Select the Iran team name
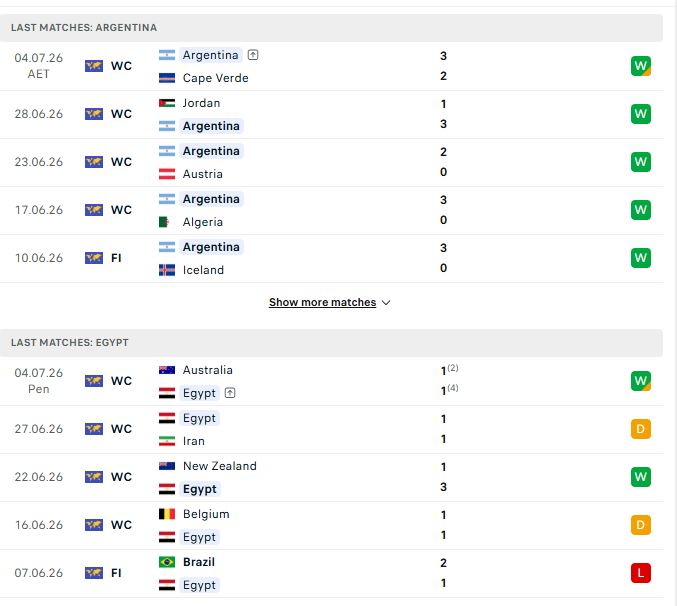This screenshot has width=677, height=606. point(194,441)
